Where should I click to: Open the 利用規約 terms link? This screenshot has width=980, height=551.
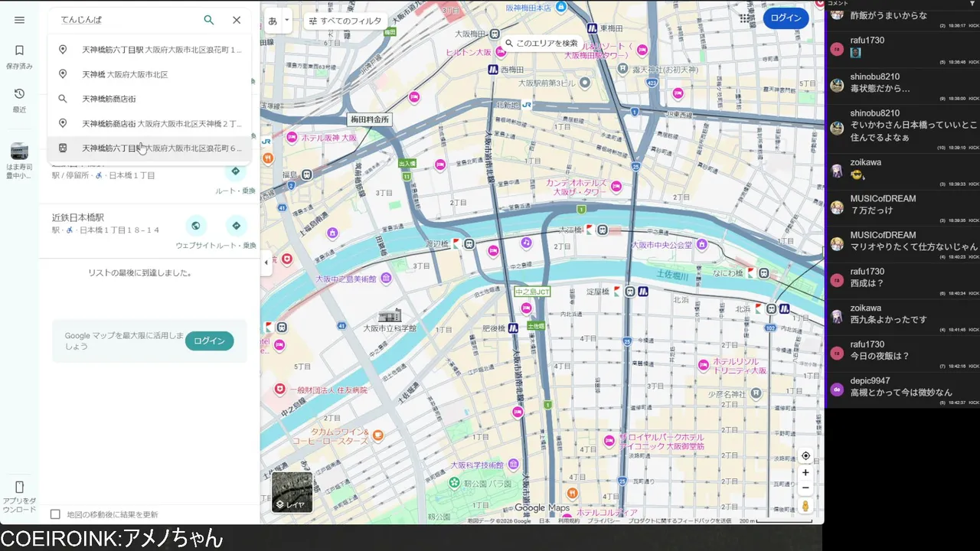(569, 520)
